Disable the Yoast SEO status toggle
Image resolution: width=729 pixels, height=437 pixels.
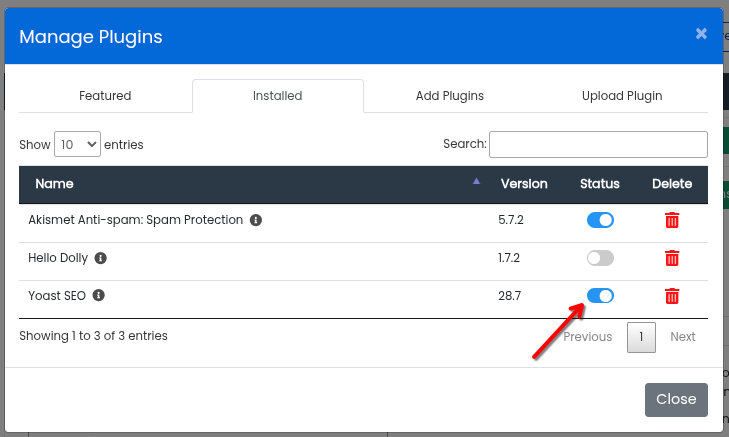pos(600,296)
